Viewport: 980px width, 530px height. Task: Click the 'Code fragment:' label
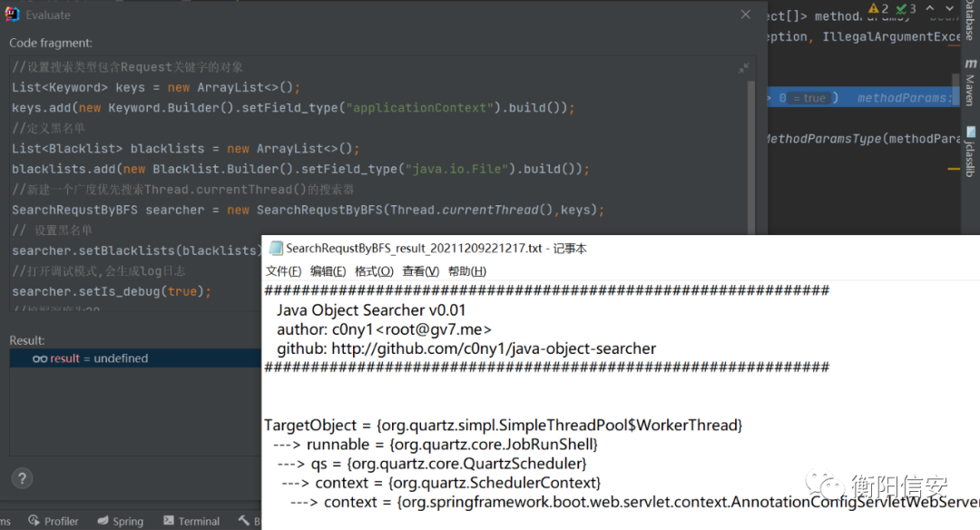click(51, 44)
